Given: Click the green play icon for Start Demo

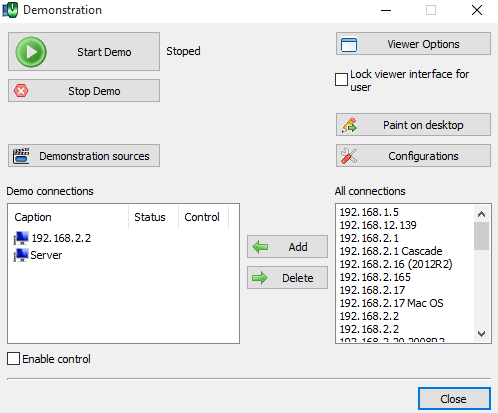Looking at the screenshot, I should (x=31, y=52).
